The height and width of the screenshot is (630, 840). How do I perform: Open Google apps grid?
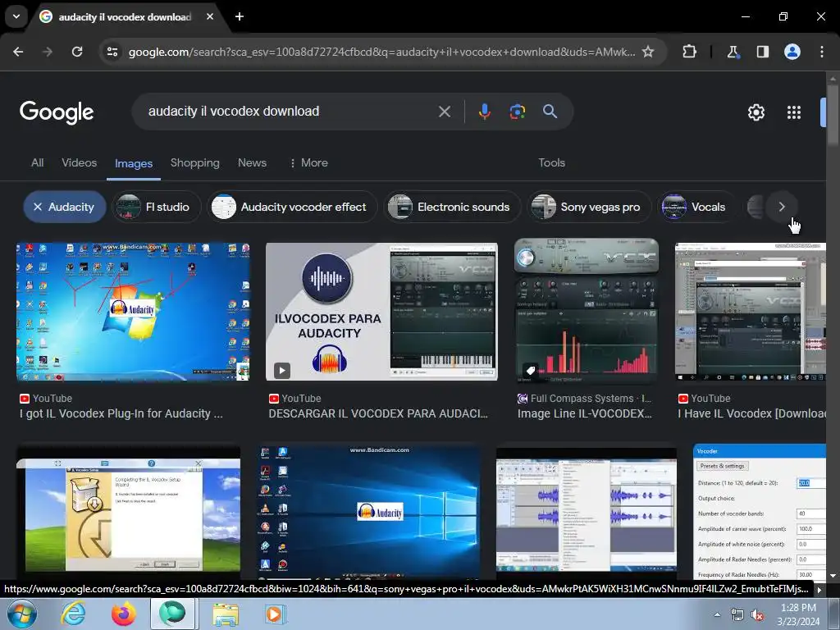pos(794,112)
